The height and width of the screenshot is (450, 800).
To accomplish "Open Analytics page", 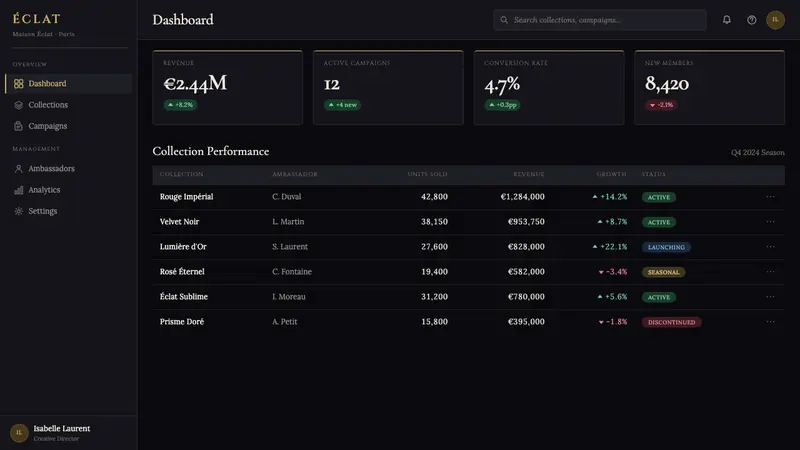I will [x=68, y=190].
